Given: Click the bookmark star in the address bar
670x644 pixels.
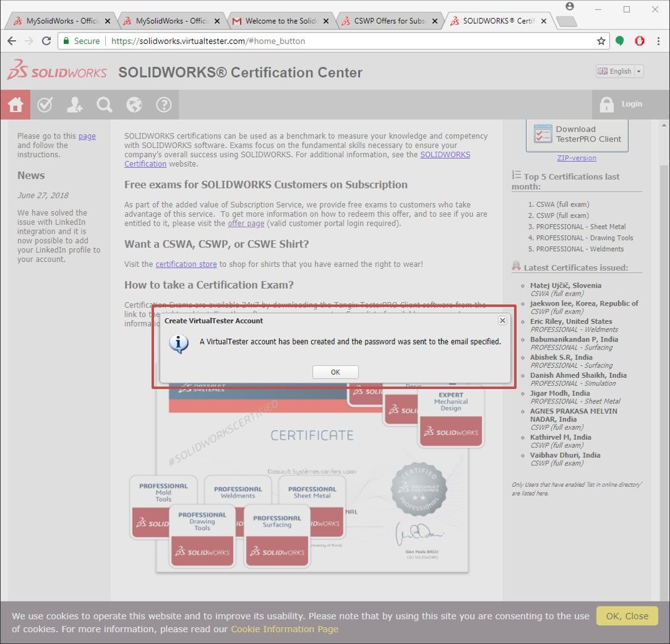Looking at the screenshot, I should click(x=599, y=41).
